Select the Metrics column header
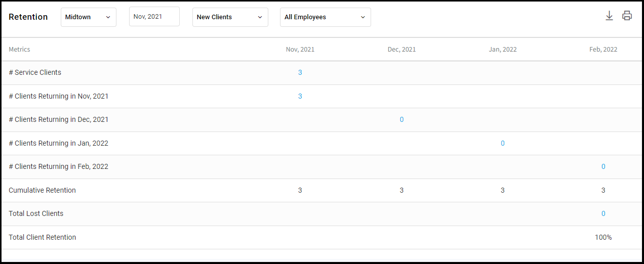 pyautogui.click(x=19, y=50)
